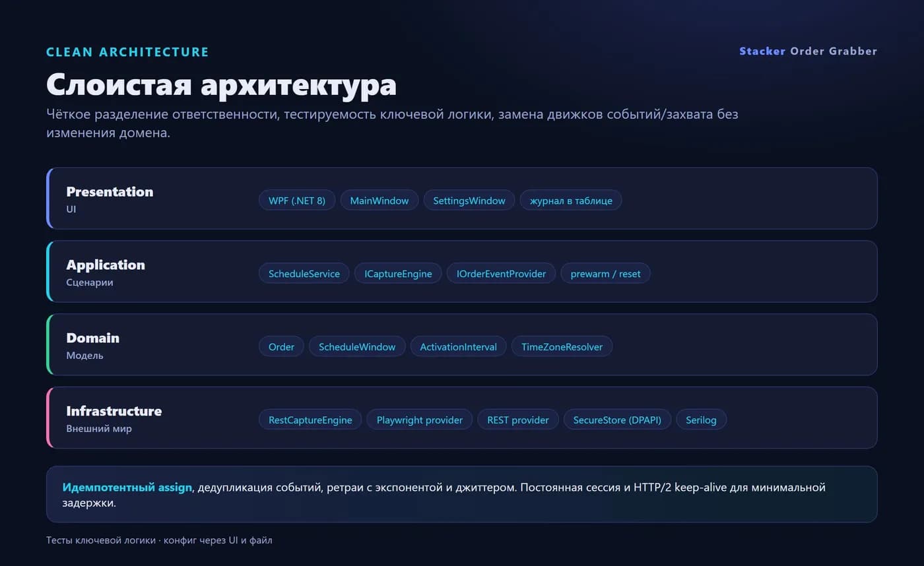This screenshot has width=924, height=566.
Task: Select the Playwright provider tag
Action: [420, 420]
